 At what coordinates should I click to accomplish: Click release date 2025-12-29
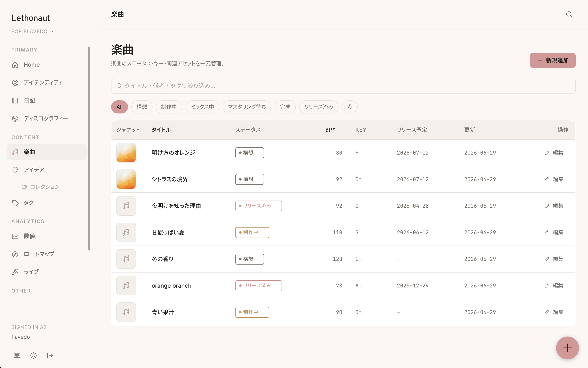pyautogui.click(x=413, y=285)
